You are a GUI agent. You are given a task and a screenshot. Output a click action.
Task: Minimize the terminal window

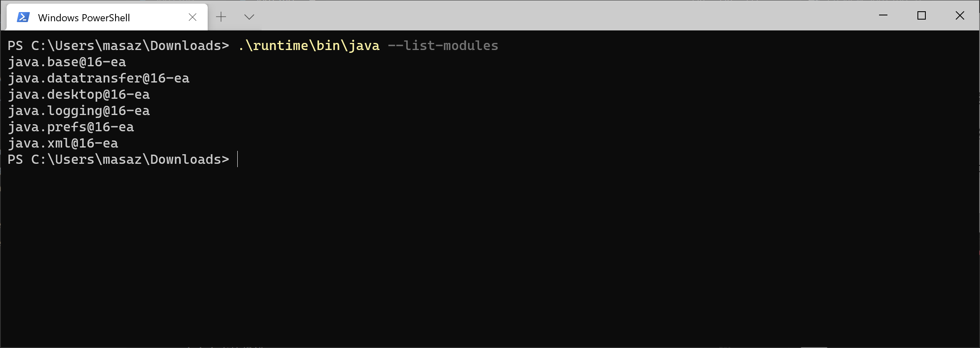point(883,15)
